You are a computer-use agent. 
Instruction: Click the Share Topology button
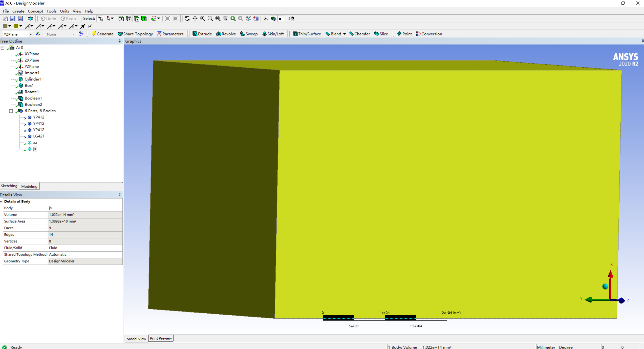pyautogui.click(x=135, y=34)
